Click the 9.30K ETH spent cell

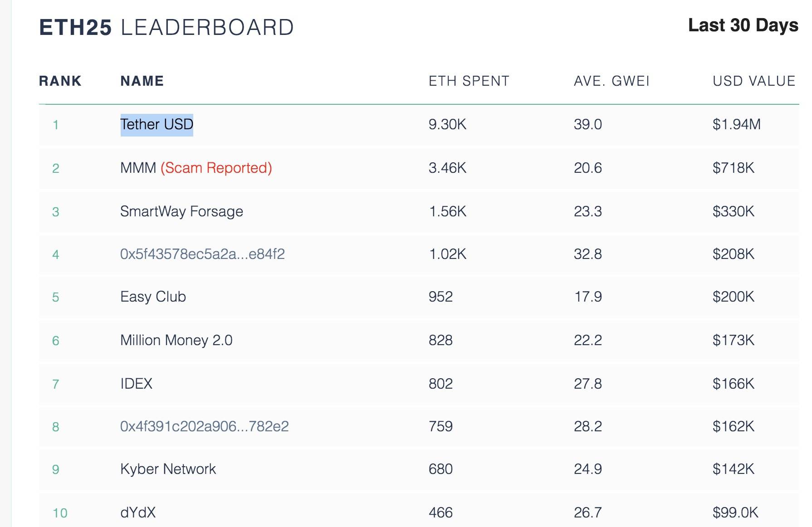pyautogui.click(x=447, y=125)
